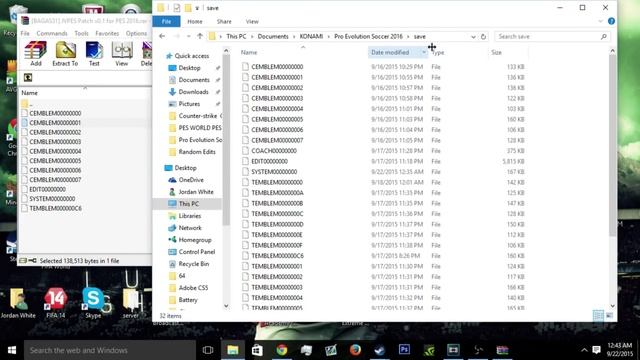Click Pro Evolution Soccer 2016 breadcrumb

tap(368, 36)
